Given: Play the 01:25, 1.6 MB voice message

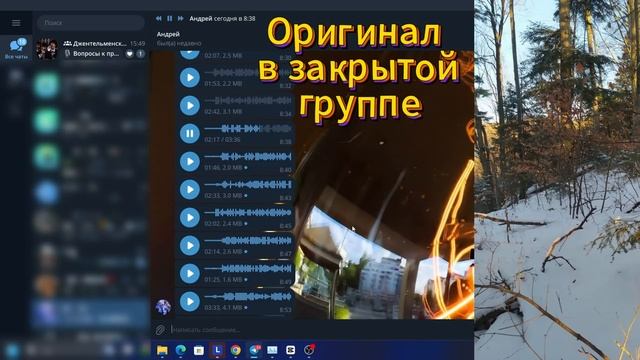Looking at the screenshot, I should click(x=190, y=273).
